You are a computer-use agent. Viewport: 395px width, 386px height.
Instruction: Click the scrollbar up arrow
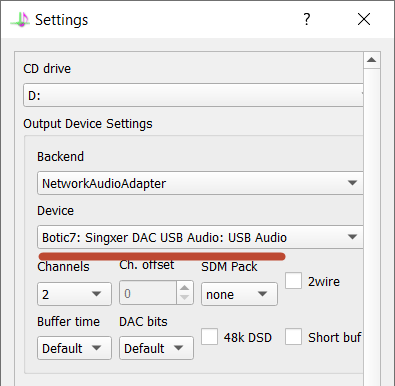(x=371, y=60)
